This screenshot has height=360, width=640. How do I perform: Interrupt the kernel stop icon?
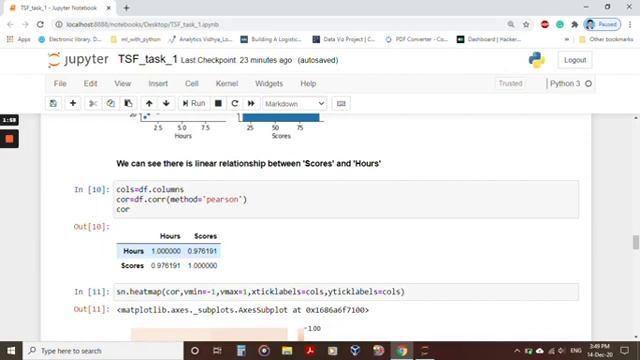(218, 104)
